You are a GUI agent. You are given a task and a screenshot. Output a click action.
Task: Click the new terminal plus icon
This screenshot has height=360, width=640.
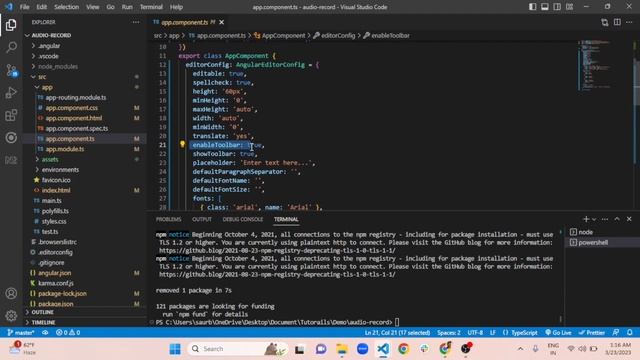point(586,219)
